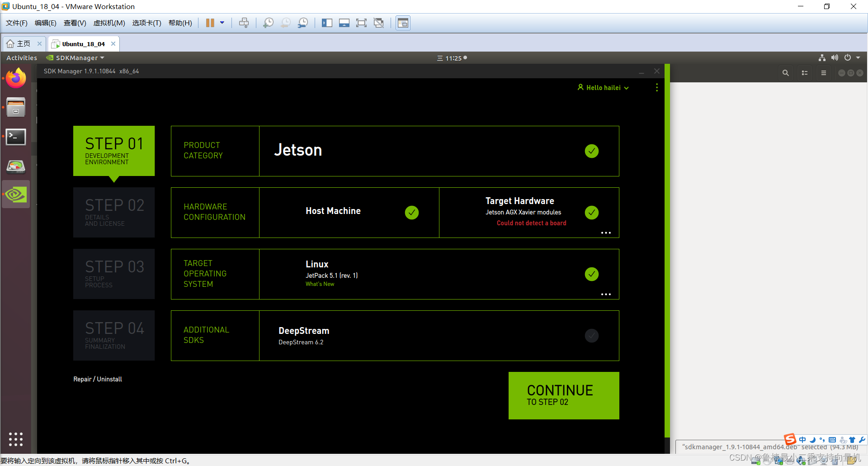Open the Activities overview
The image size is (868, 466).
tap(22, 58)
